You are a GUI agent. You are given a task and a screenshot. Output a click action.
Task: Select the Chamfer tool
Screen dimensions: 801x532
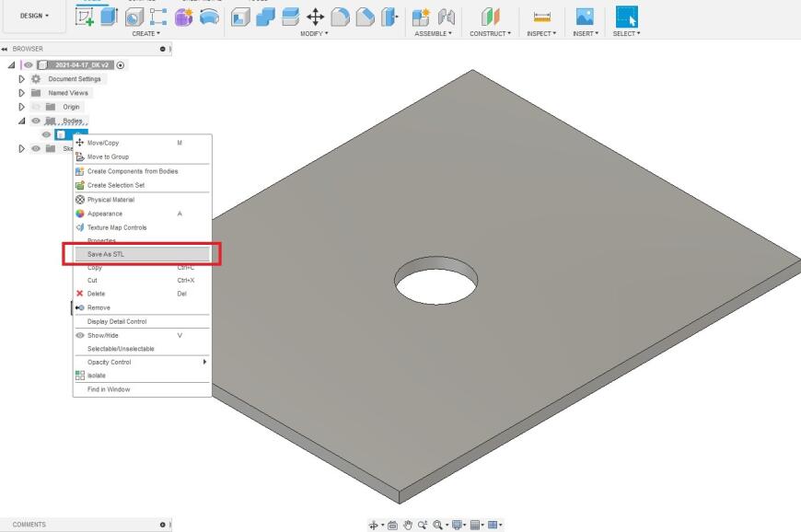pos(365,17)
